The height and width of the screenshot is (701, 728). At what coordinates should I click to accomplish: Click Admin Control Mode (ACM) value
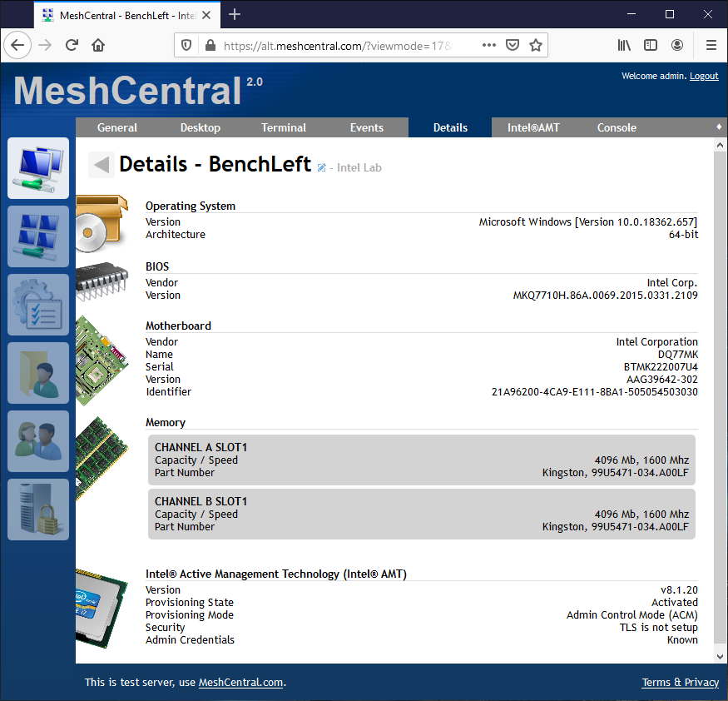(631, 615)
